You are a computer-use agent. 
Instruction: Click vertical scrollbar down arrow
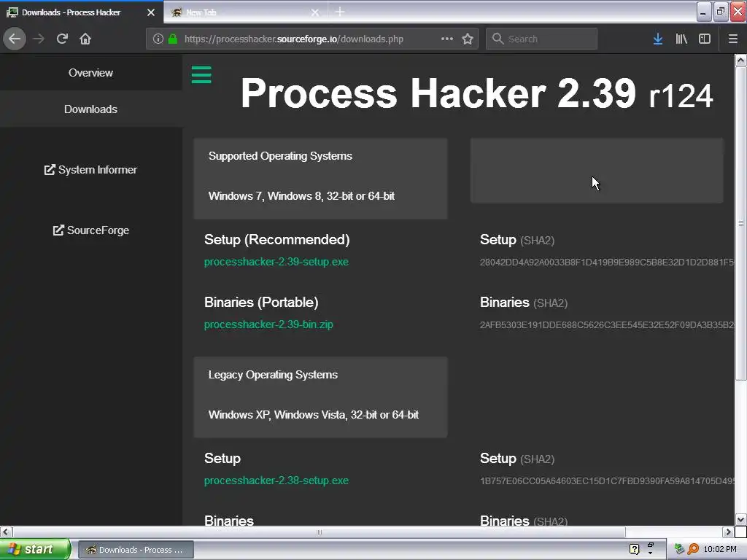pyautogui.click(x=740, y=519)
